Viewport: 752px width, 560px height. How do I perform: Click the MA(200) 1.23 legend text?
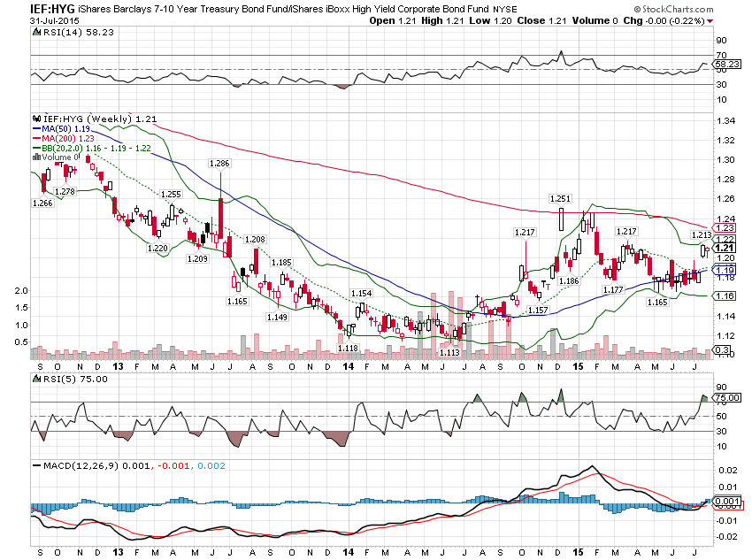(68, 138)
